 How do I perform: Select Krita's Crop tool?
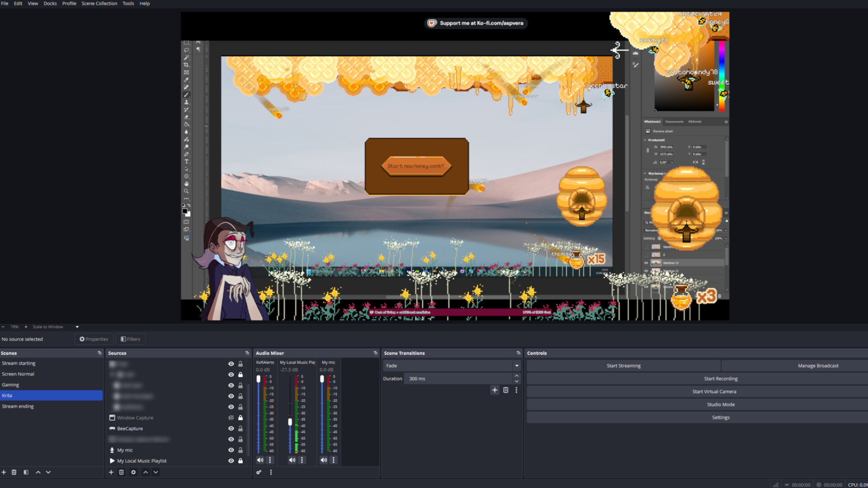(186, 64)
